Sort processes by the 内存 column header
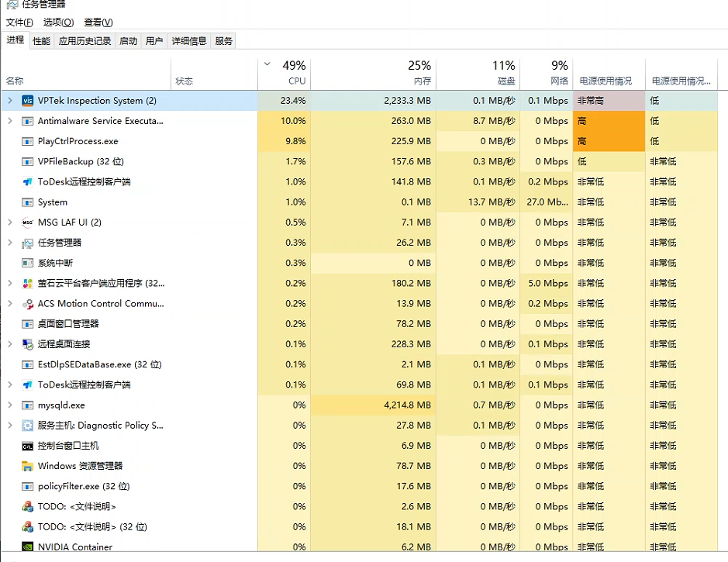Image resolution: width=728 pixels, height=562 pixels. point(373,74)
